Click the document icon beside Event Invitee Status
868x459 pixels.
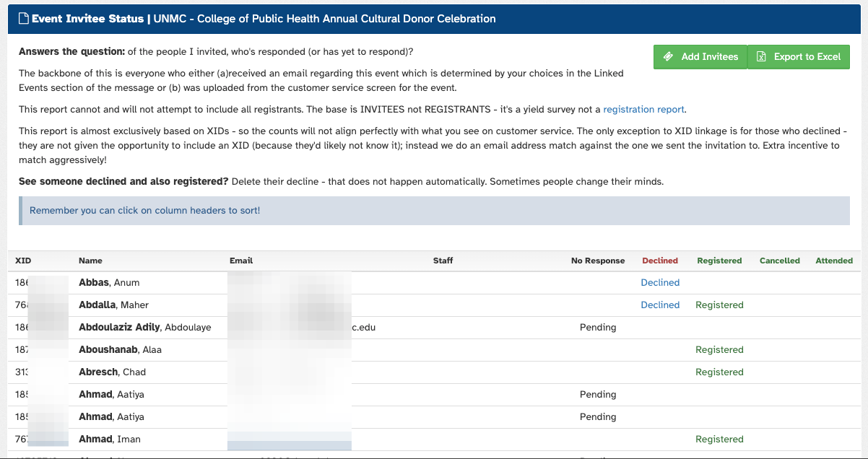pos(23,19)
